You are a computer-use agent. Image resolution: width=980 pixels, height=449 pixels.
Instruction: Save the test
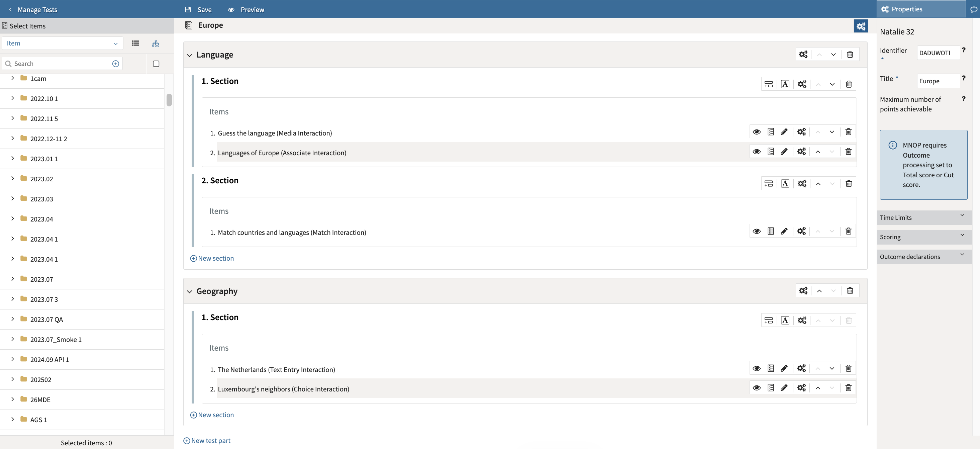click(x=198, y=9)
